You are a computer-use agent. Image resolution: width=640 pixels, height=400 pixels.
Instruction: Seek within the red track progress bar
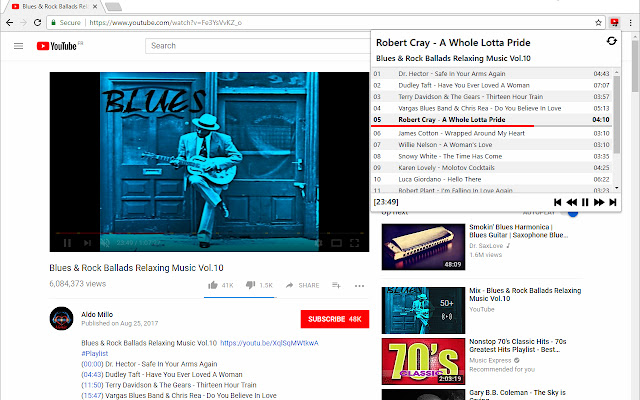click(492, 126)
